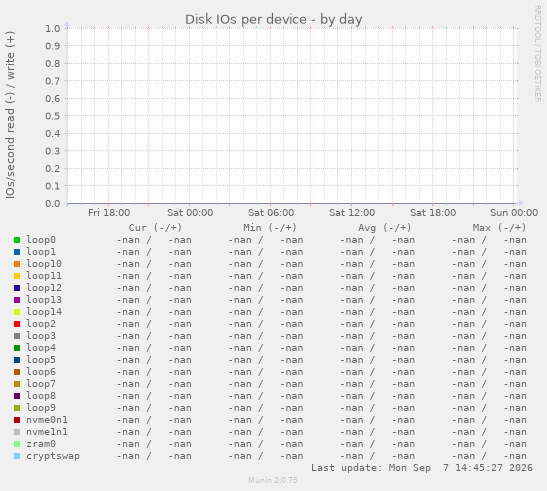547x491 pixels.
Task: Click the Avg (-/+) column header
Action: click(385, 228)
